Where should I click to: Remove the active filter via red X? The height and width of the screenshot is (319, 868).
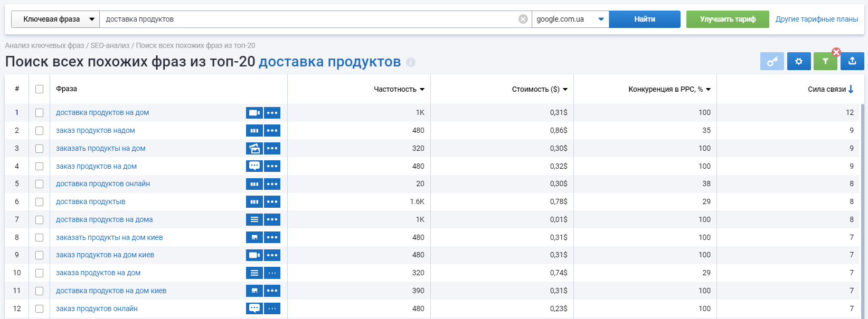coord(836,52)
